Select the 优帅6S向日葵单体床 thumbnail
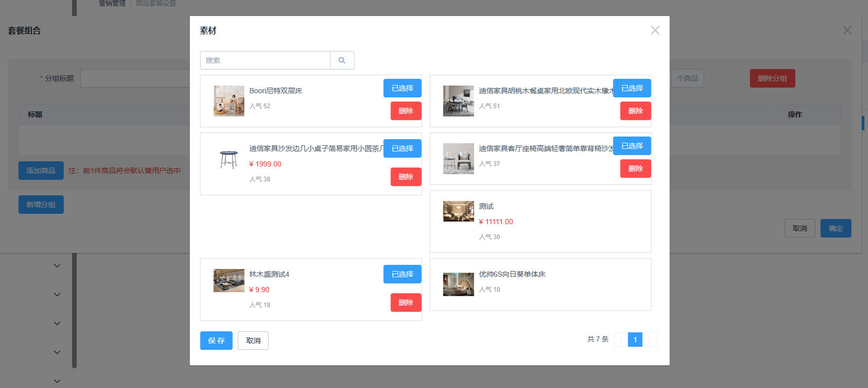The height and width of the screenshot is (388, 868). pyautogui.click(x=458, y=284)
